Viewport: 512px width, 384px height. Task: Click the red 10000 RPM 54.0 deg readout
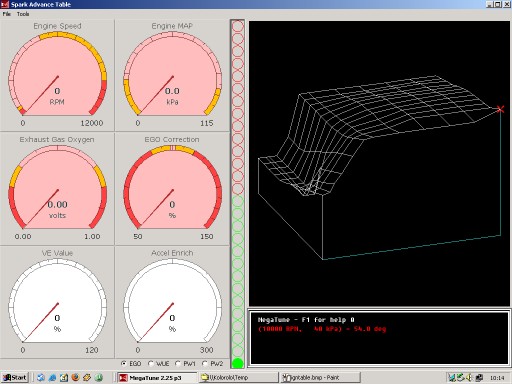[322, 329]
